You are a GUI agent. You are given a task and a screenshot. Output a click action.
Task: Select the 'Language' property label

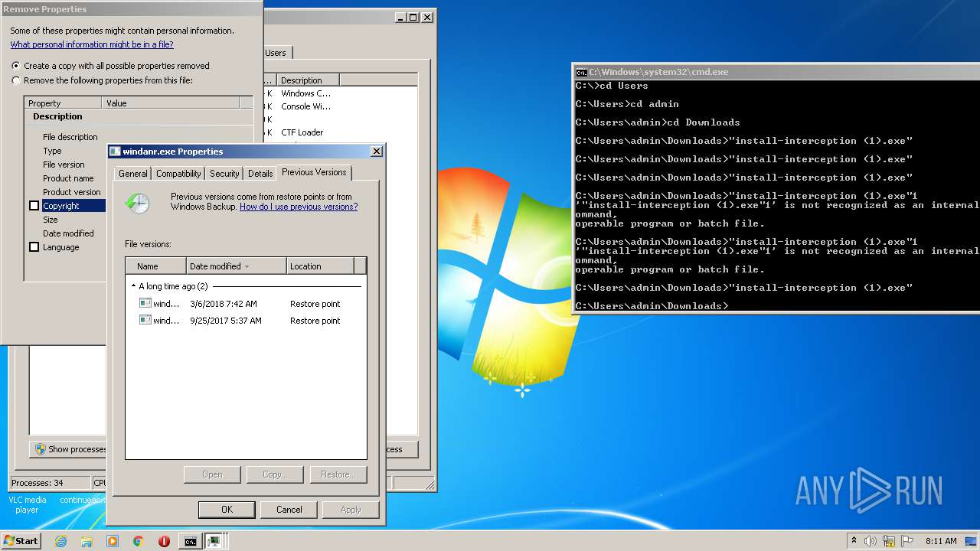[x=60, y=247]
